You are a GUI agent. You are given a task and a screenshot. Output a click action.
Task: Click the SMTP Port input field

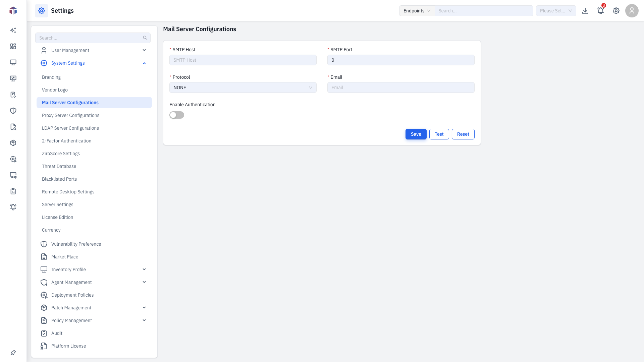click(x=401, y=60)
